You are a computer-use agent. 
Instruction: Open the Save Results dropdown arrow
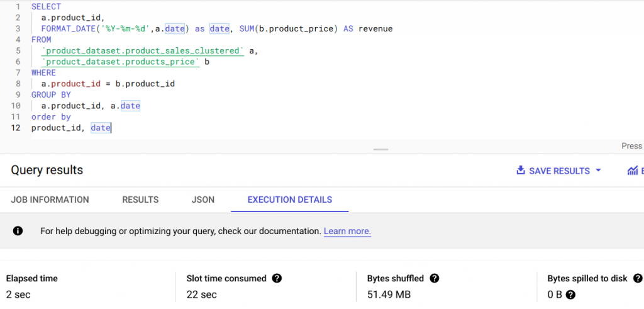coord(598,171)
